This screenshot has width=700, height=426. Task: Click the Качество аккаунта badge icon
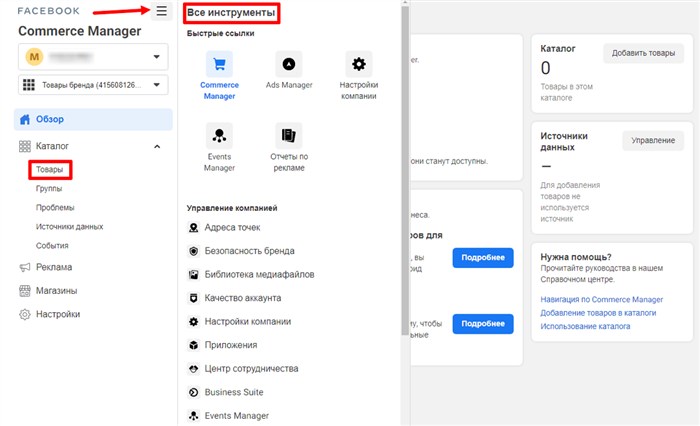tap(193, 298)
